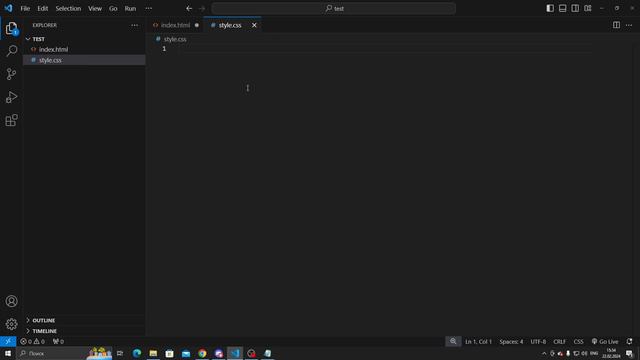Go forward with the navigation arrow

[202, 8]
